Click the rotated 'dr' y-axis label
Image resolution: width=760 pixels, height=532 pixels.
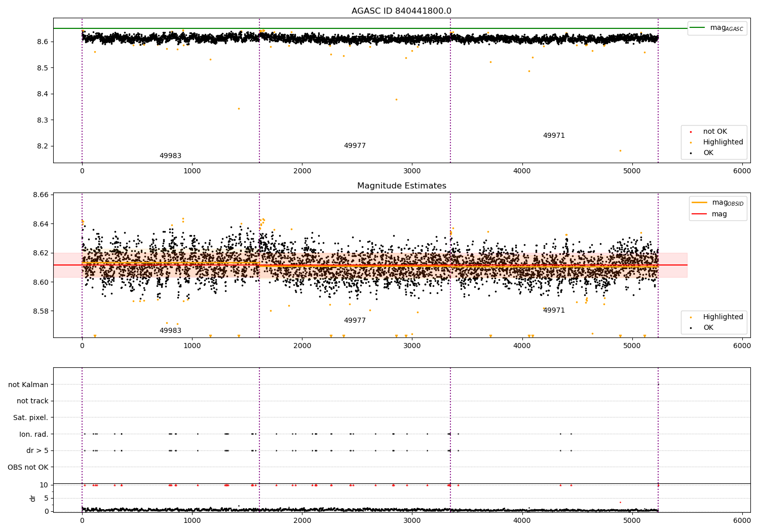pos(33,498)
